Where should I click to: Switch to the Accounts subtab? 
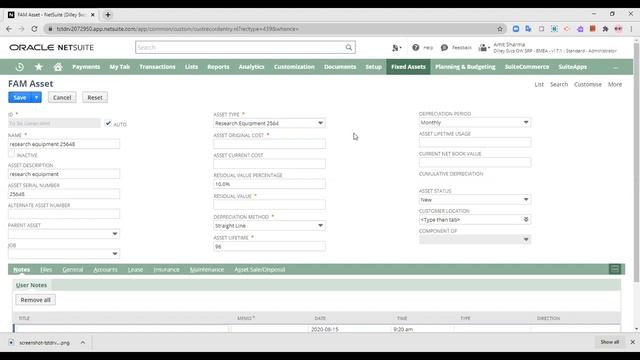click(105, 269)
